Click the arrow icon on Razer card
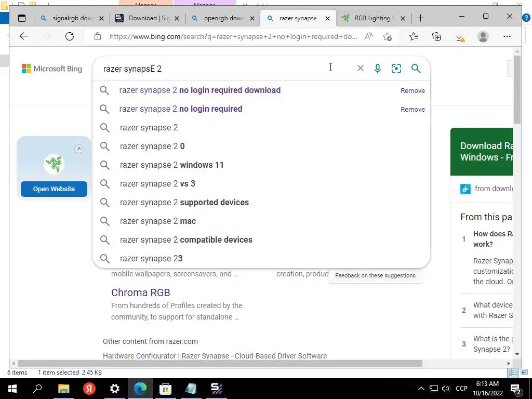The image size is (532, 399). [x=78, y=149]
